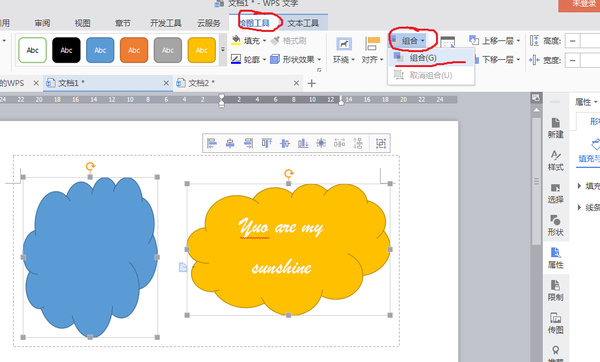Apply the orange Abc shape style
600x362 pixels.
click(x=134, y=50)
